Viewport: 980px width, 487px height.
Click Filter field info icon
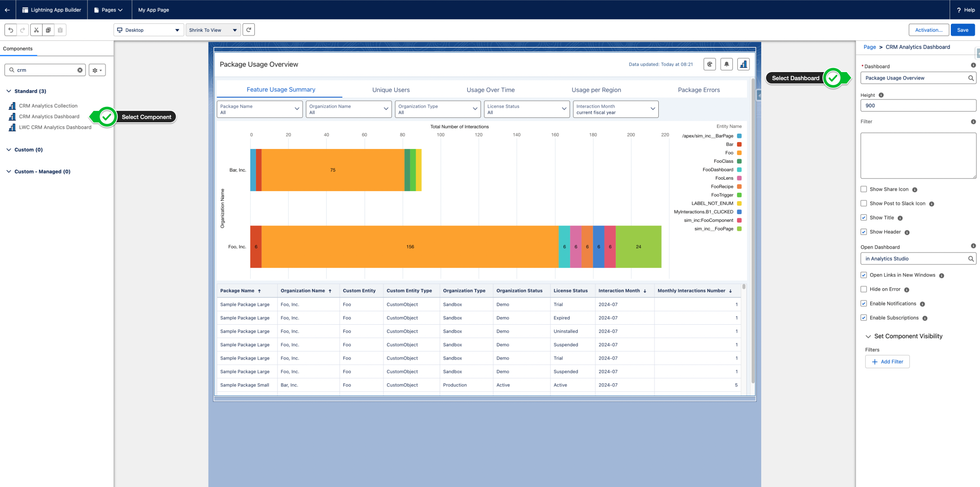[x=973, y=121]
